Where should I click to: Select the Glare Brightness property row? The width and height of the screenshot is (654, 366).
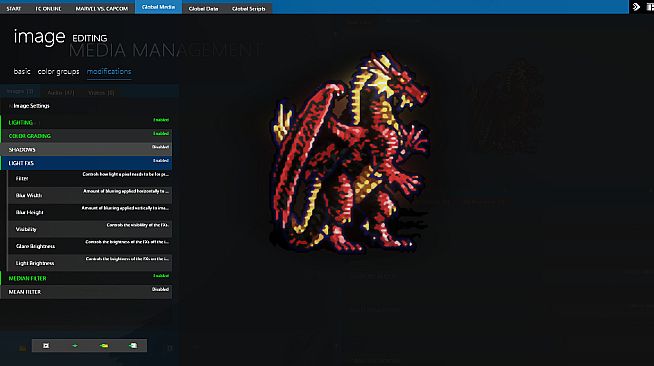pos(90,246)
